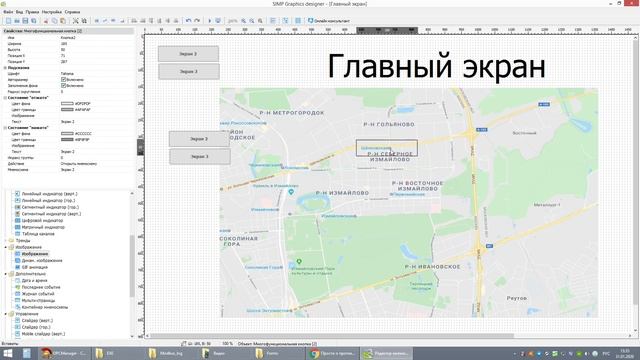Open the Настройка menu
The width and height of the screenshot is (640, 360).
[x=52, y=12]
